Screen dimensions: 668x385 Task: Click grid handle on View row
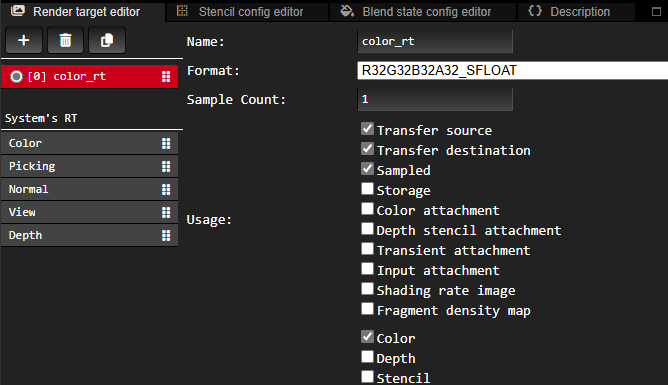click(166, 213)
